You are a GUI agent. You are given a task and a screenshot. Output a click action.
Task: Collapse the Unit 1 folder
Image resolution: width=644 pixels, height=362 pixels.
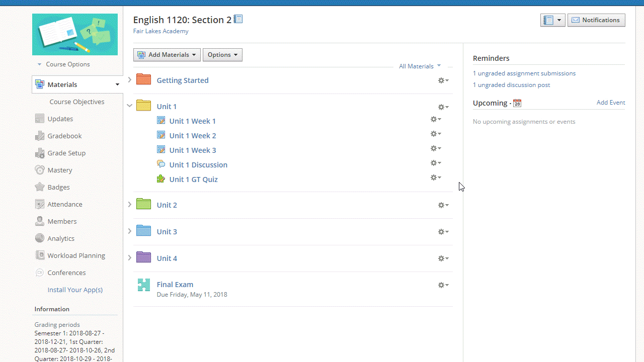129,106
